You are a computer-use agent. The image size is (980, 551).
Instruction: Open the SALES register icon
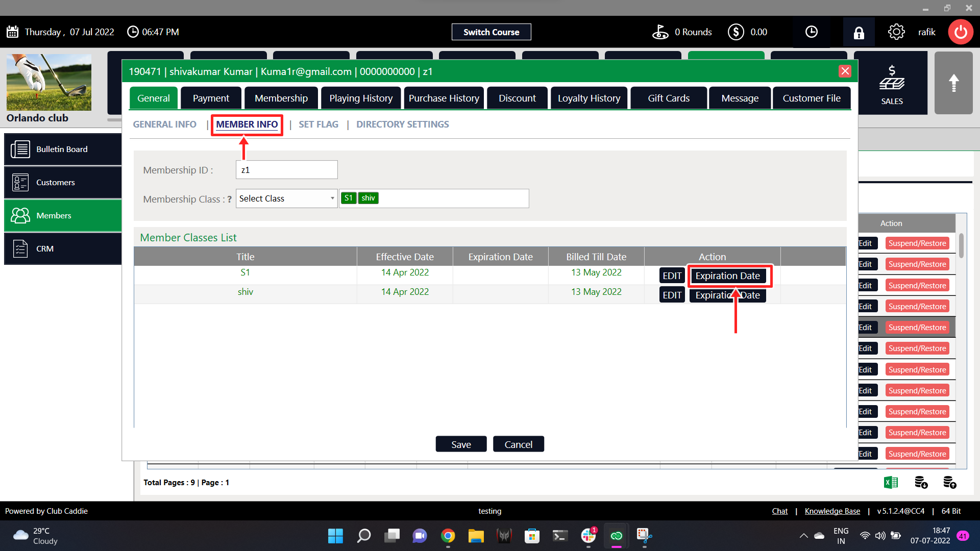(892, 84)
